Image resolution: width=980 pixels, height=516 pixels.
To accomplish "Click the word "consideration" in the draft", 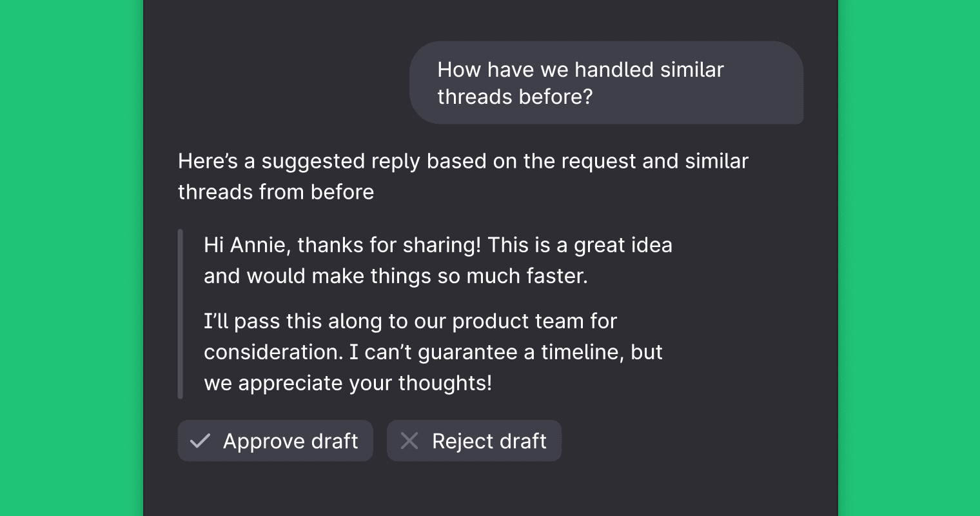I will (273, 352).
